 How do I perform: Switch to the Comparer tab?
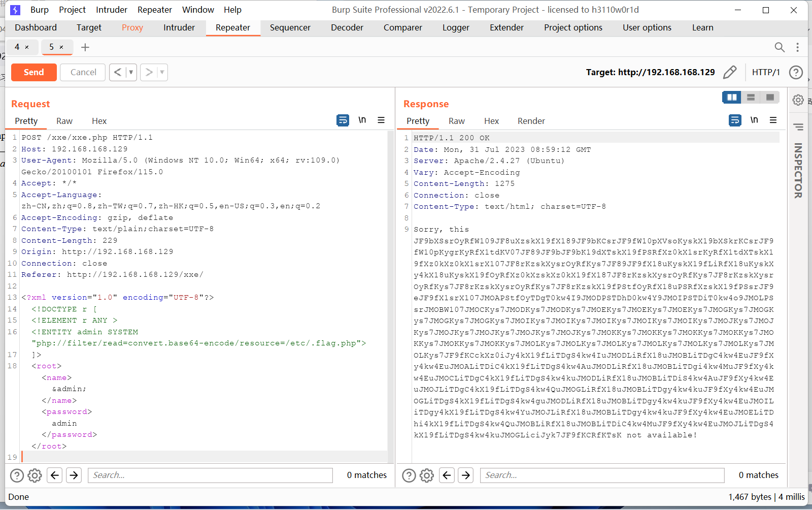tap(403, 27)
